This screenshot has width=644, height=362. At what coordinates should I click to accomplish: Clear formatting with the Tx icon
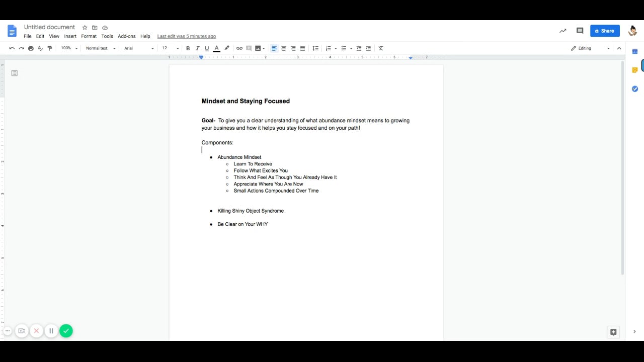(381, 48)
